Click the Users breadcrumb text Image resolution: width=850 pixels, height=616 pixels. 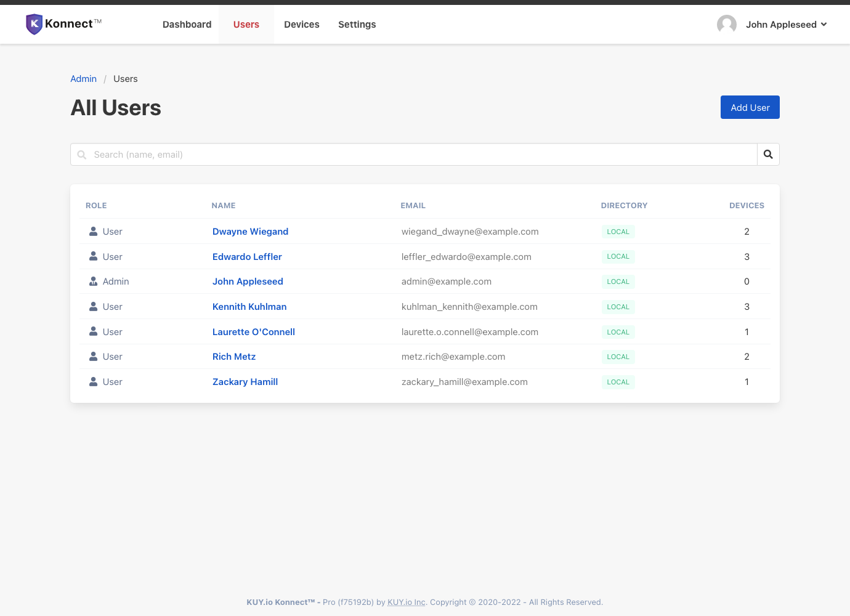click(126, 79)
